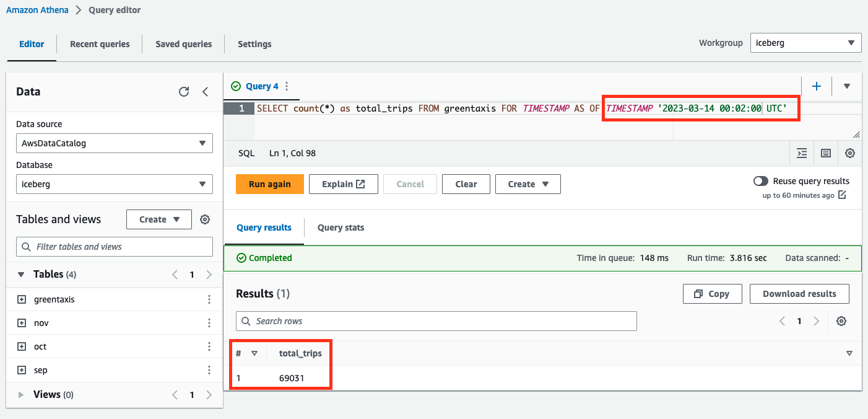Collapse the Data panel with the chevron

click(x=205, y=91)
